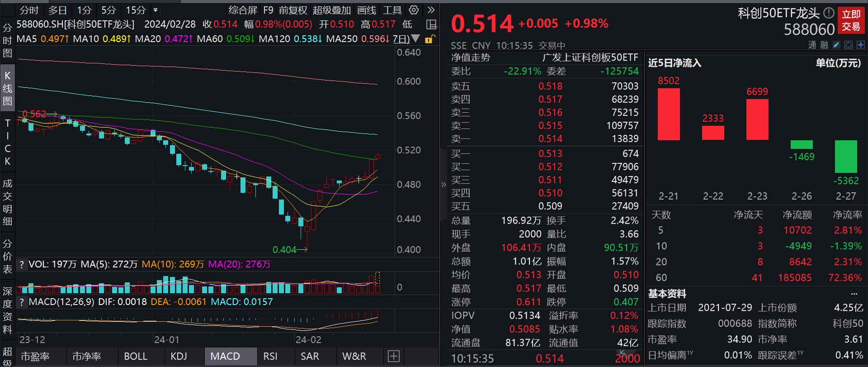Toggle the chart lock icon
Image resolution: width=868 pixels, height=367 pixels.
pyautogui.click(x=429, y=39)
